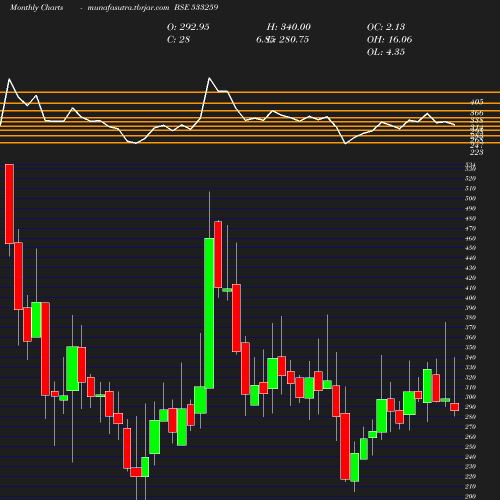The width and height of the screenshot is (500, 500).
Task: Click the 510 price axis label
Action: [470, 188]
